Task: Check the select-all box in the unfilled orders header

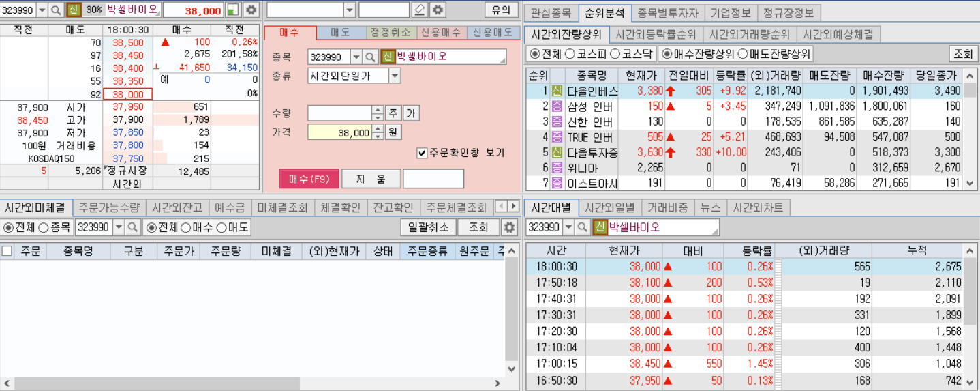Action: 7,251
